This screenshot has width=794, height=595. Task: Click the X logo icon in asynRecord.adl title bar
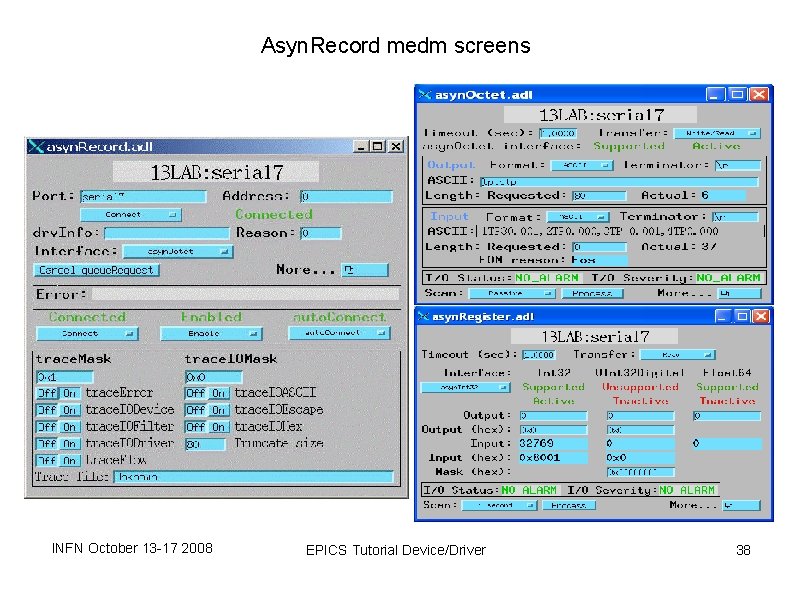point(36,146)
